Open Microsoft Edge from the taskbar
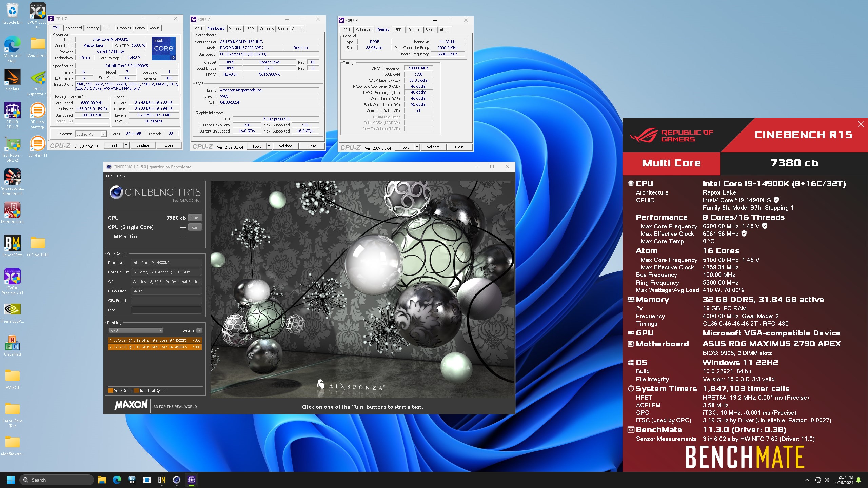 pos(117,480)
